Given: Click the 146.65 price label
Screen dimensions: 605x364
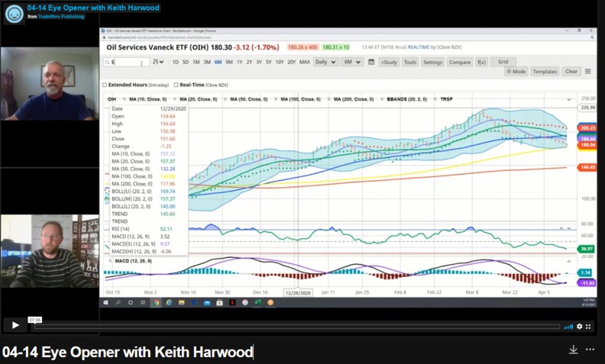Looking at the screenshot, I should (587, 167).
